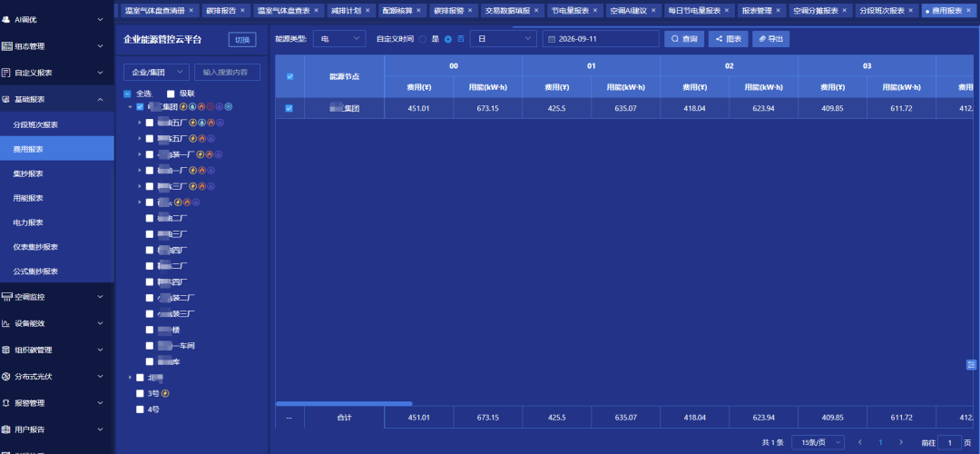Toggle the table header select-all checkbox
This screenshot has width=980, height=454.
coord(289,76)
